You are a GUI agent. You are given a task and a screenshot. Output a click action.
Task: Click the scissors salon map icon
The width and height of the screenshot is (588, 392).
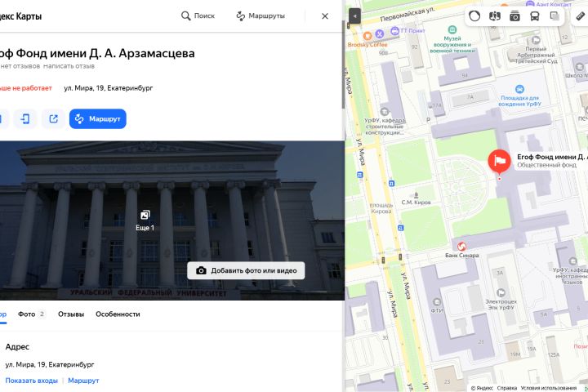pos(380,34)
